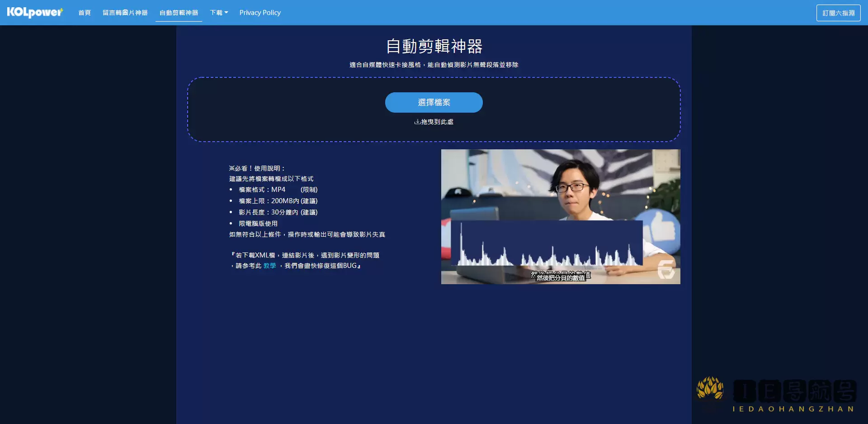This screenshot has width=868, height=424.
Task: Click the golden lotus logo icon
Action: [710, 388]
